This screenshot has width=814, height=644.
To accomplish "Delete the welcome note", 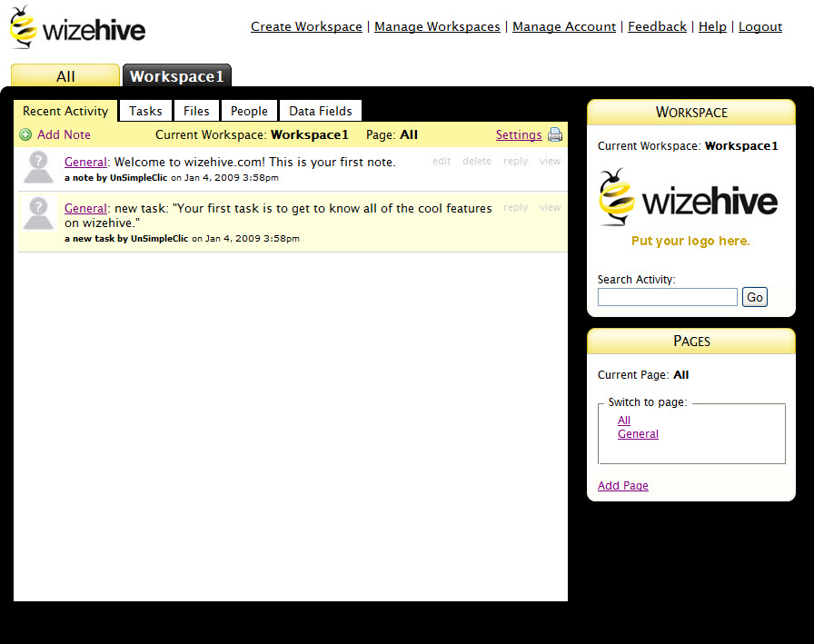I will point(477,161).
